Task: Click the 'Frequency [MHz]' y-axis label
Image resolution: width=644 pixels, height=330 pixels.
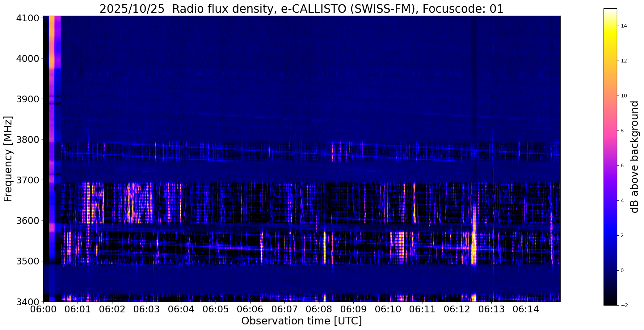Action: pyautogui.click(x=8, y=159)
